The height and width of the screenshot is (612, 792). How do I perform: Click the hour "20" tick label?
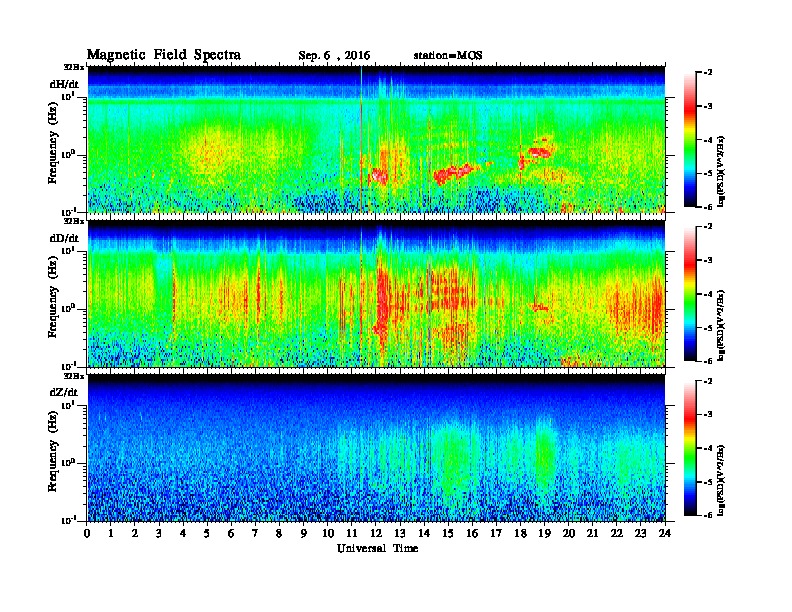[x=569, y=533]
